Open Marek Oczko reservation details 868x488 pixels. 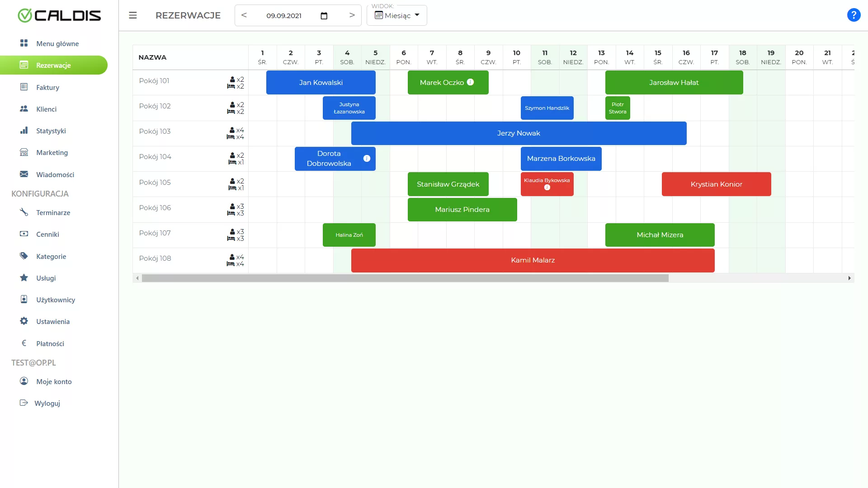(x=448, y=82)
